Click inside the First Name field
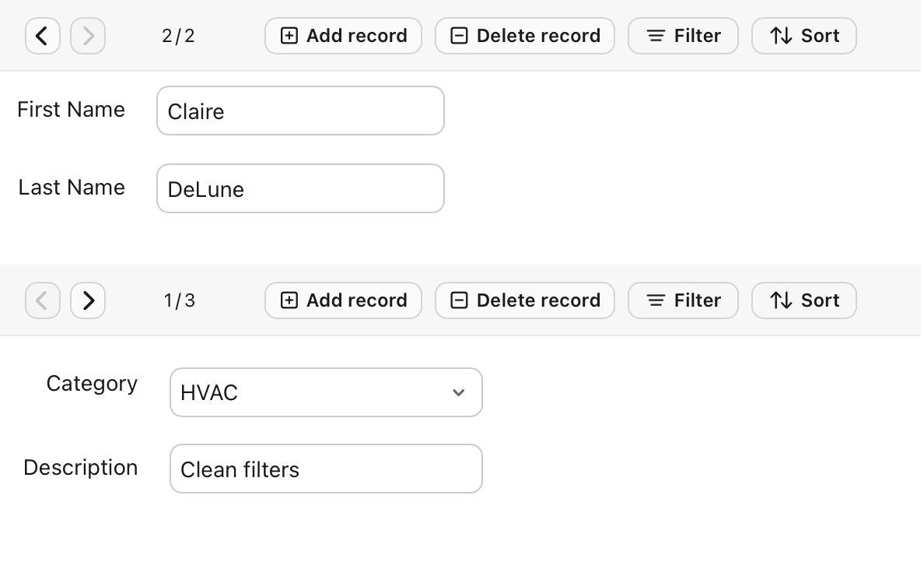The height and width of the screenshot is (562, 924). (x=300, y=111)
